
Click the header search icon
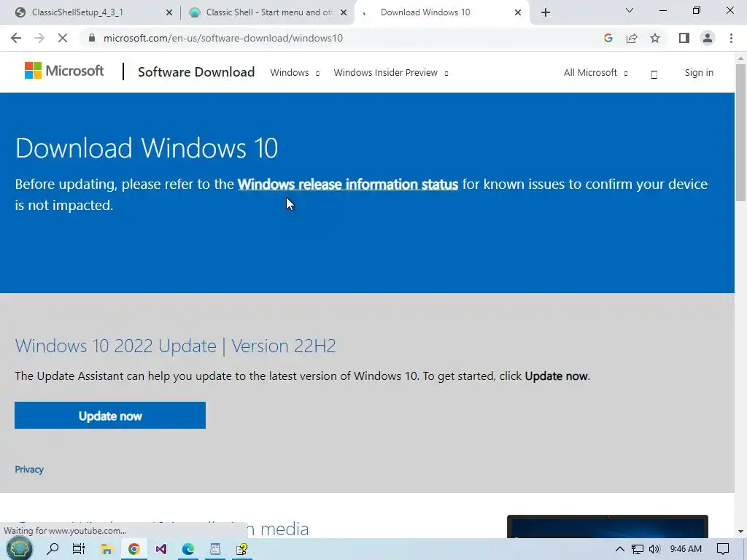tap(654, 74)
